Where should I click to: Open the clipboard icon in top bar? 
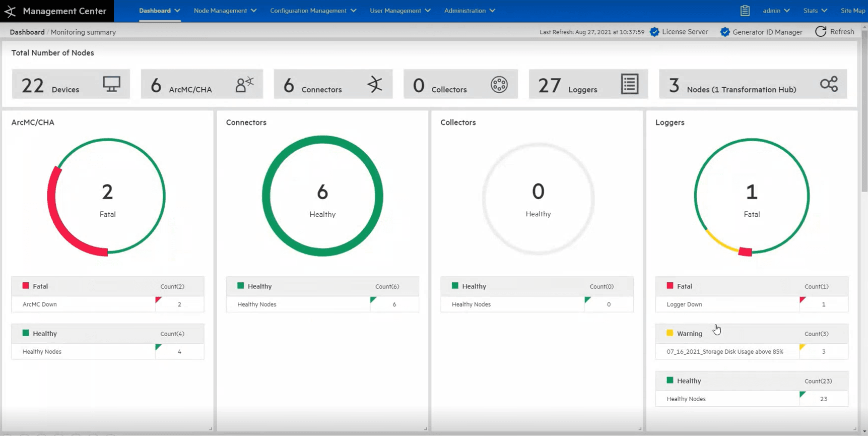tap(745, 11)
